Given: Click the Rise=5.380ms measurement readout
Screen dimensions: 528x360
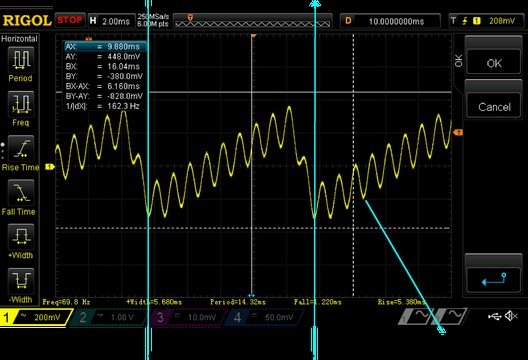Looking at the screenshot, I should tap(401, 302).
